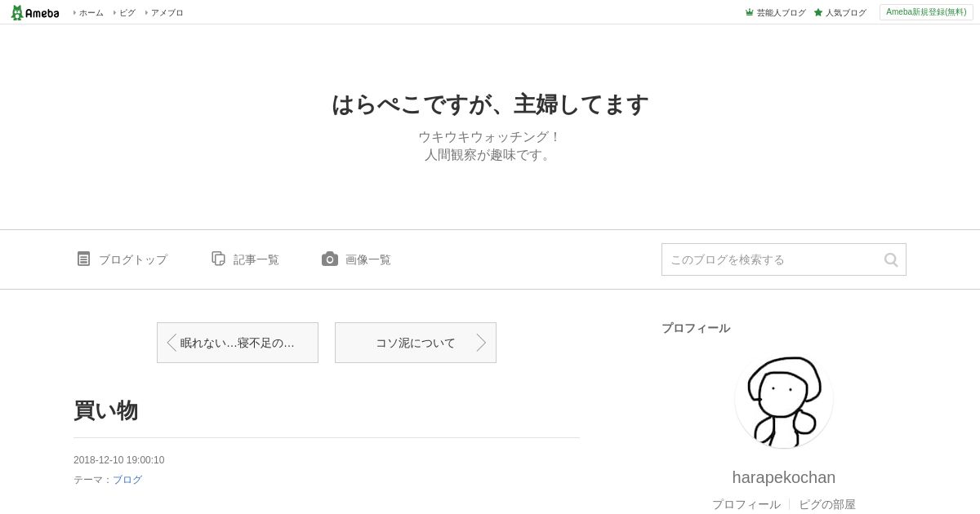Click the blog title はらぺこですが、主婦してます
This screenshot has width=980, height=514.
point(490,104)
